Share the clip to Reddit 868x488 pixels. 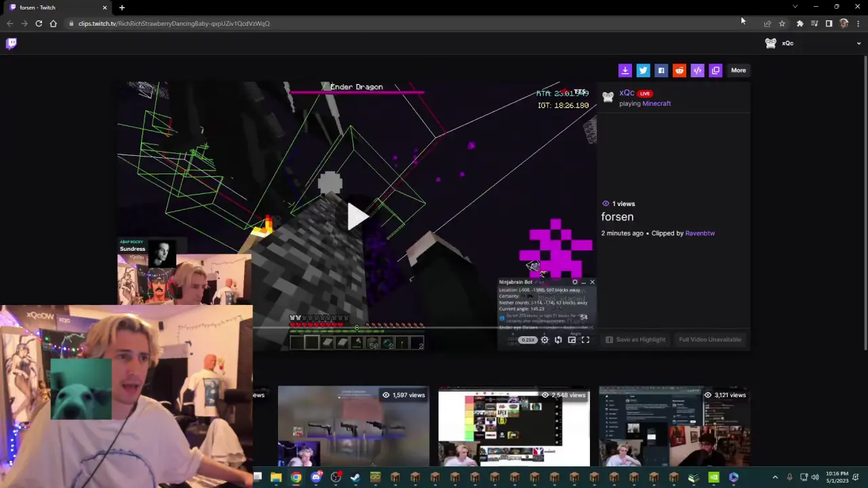pos(679,70)
